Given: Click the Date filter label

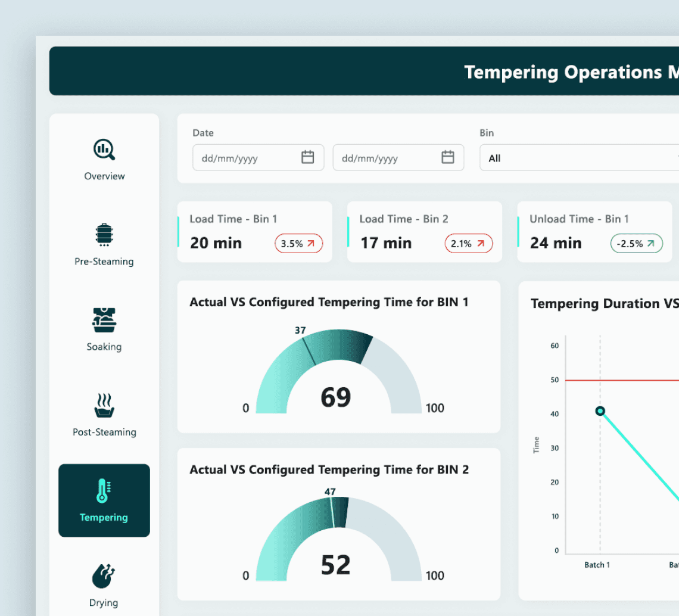Looking at the screenshot, I should pyautogui.click(x=203, y=133).
